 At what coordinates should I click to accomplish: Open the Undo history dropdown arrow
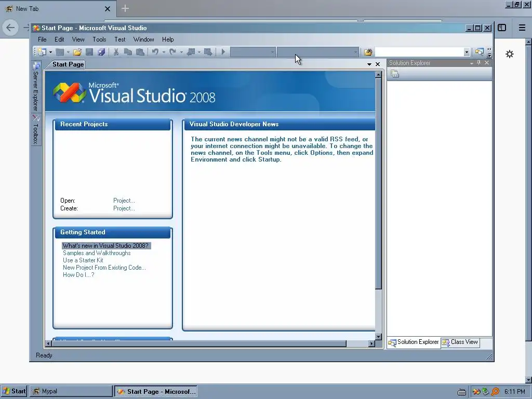[164, 52]
